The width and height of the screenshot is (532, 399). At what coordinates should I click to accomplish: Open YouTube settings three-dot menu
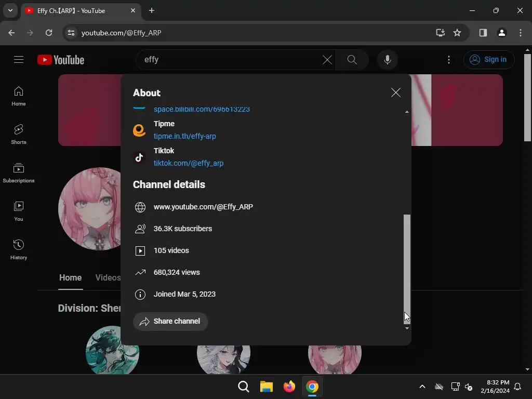click(448, 60)
